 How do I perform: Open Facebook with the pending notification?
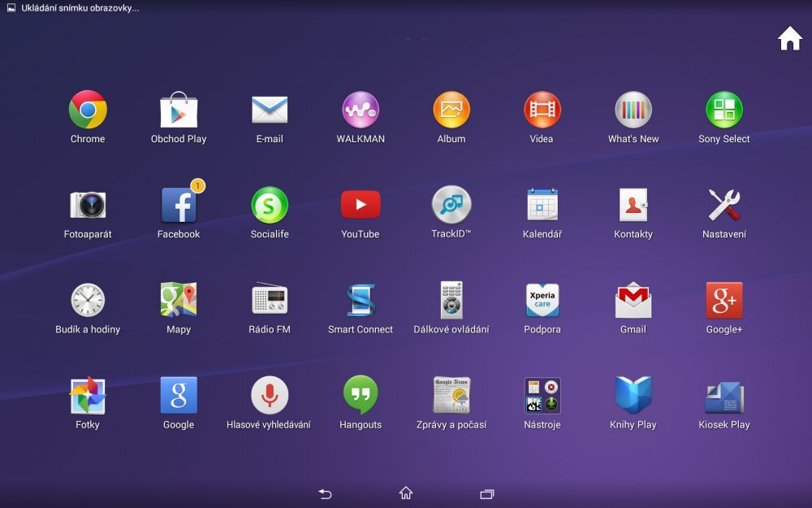coord(178,206)
